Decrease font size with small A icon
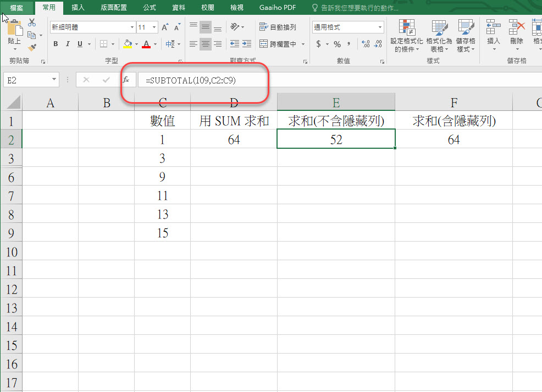The image size is (542, 392). tap(178, 27)
